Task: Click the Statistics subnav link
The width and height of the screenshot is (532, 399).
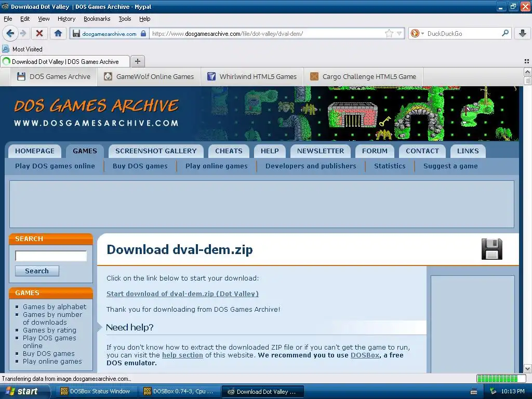Action: tap(390, 166)
